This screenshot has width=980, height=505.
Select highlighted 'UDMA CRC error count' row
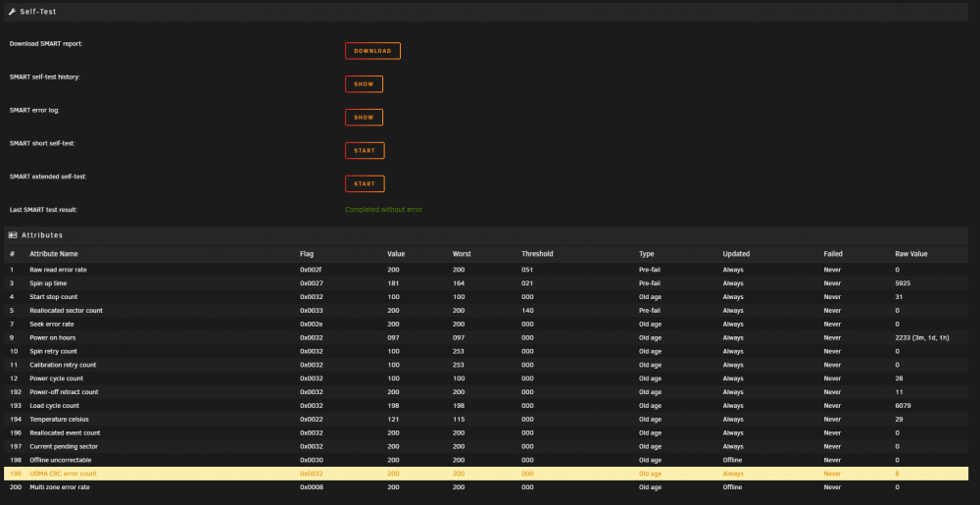486,474
